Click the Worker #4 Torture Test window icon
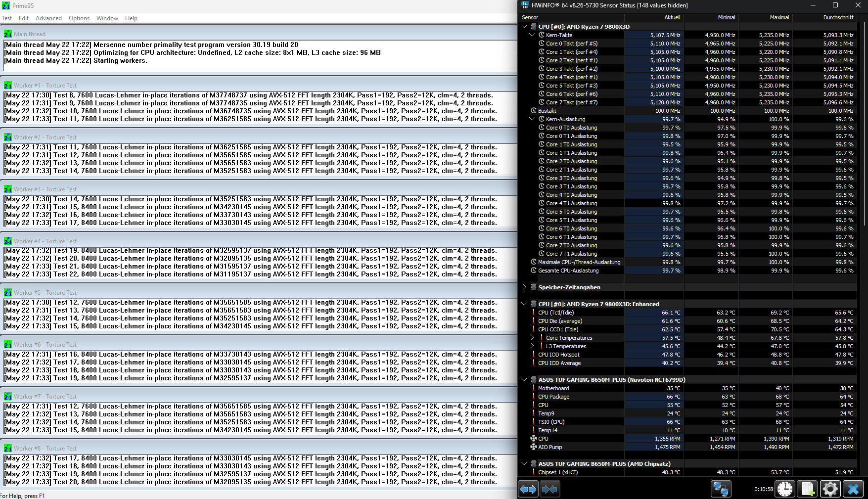This screenshot has height=499, width=868. click(x=8, y=241)
